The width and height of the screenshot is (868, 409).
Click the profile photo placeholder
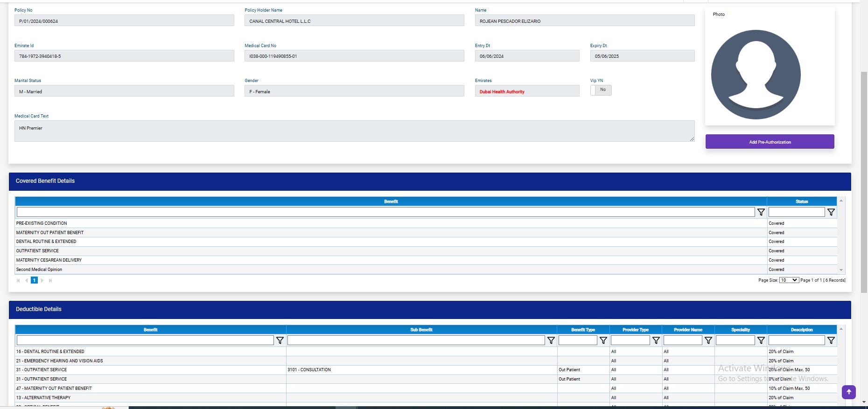(756, 75)
